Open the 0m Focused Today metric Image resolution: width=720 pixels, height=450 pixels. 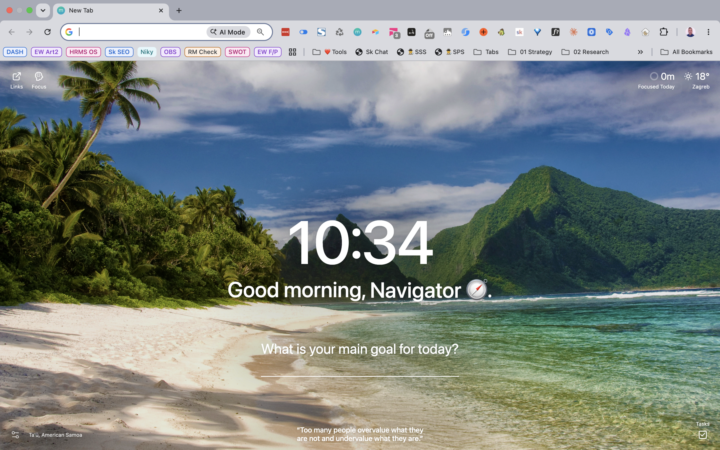(x=656, y=80)
